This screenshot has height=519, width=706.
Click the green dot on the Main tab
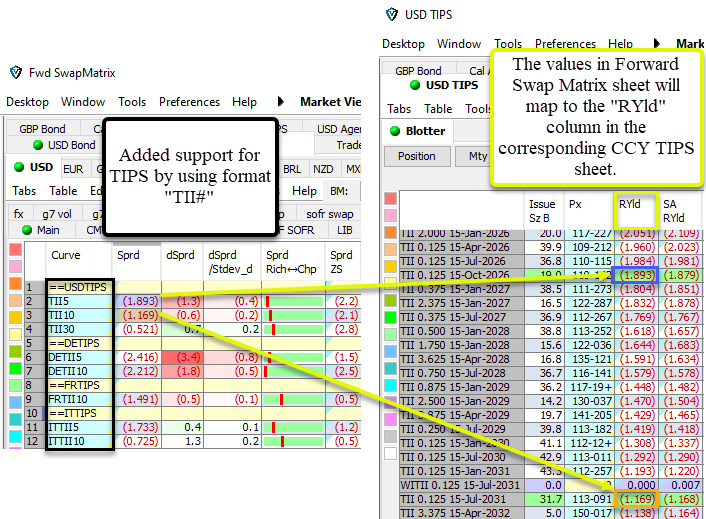click(x=27, y=230)
